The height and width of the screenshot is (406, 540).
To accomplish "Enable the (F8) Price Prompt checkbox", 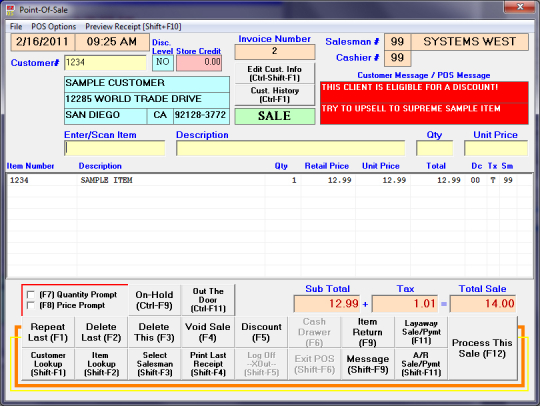I will pyautogui.click(x=31, y=305).
